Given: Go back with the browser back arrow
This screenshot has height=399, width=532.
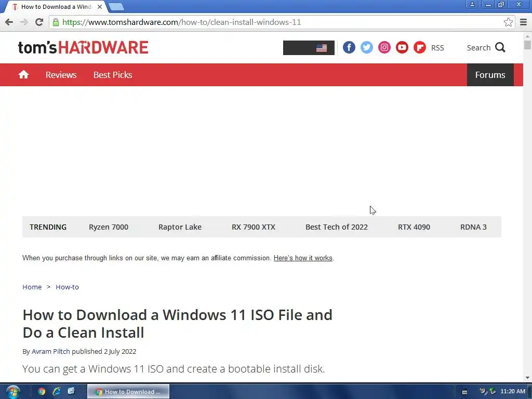Looking at the screenshot, I should pos(9,22).
